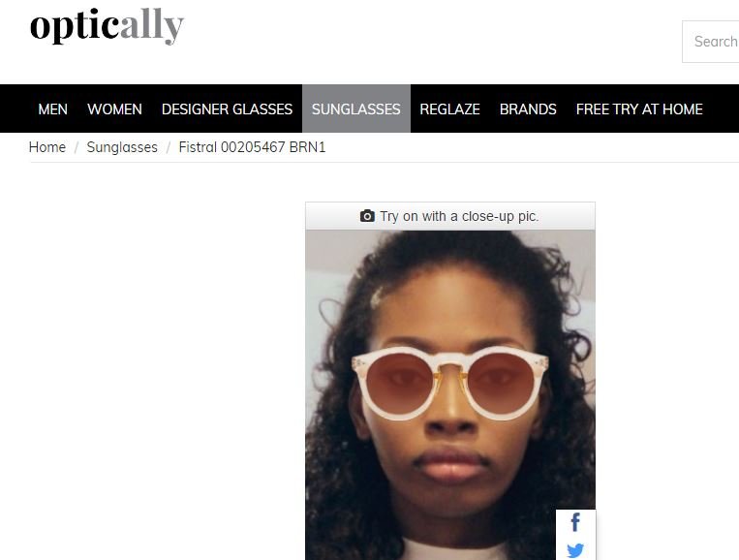Click into the Search field
Viewport: 739px width, 560px height.
[711, 42]
